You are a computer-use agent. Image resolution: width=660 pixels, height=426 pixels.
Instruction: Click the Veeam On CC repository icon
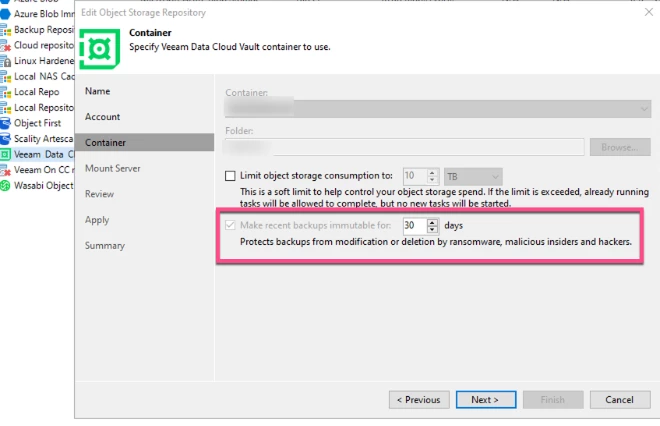pyautogui.click(x=5, y=170)
